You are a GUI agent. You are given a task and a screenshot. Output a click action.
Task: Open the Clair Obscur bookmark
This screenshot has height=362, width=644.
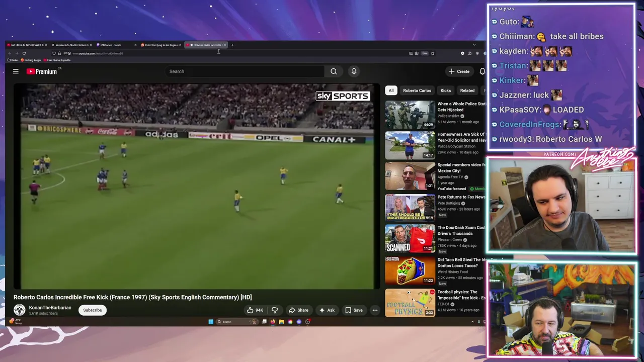[57, 60]
